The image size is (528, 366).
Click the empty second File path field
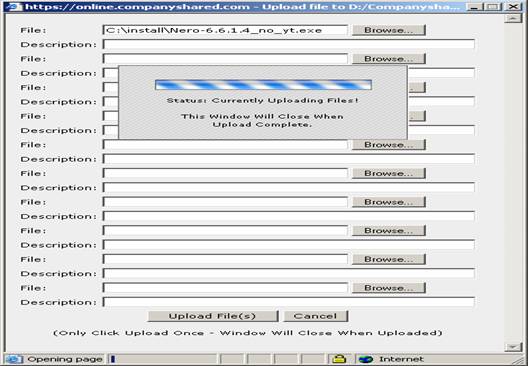(x=225, y=59)
